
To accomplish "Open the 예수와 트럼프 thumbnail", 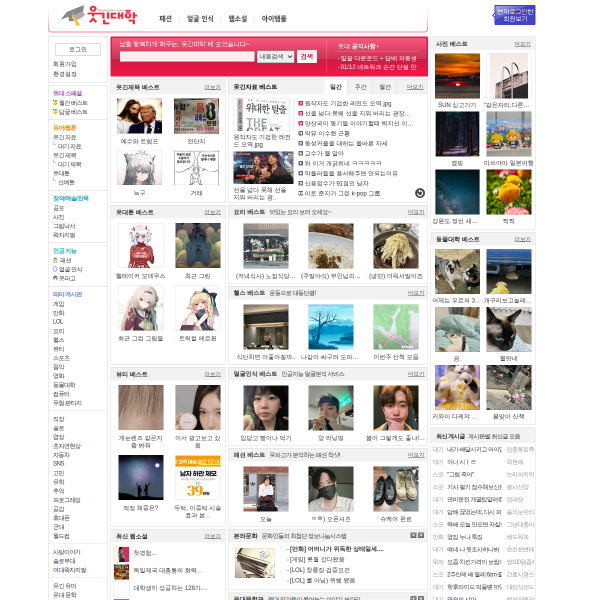I will 139,116.
